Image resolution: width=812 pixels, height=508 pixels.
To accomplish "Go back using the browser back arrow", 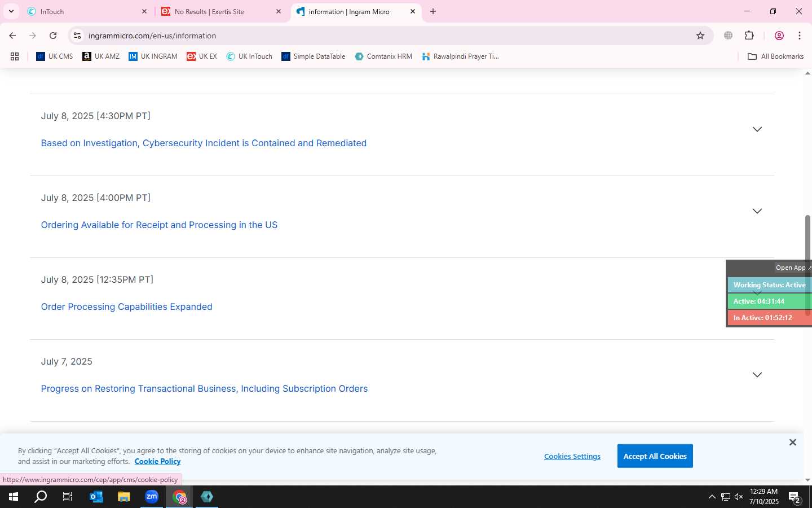I will pos(12,36).
